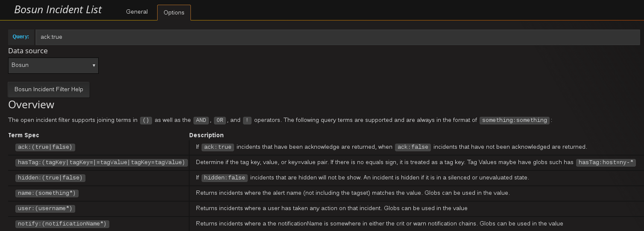644x231 pixels.
Task: Click the notify:(notificationName*) term spec
Action: 62,224
